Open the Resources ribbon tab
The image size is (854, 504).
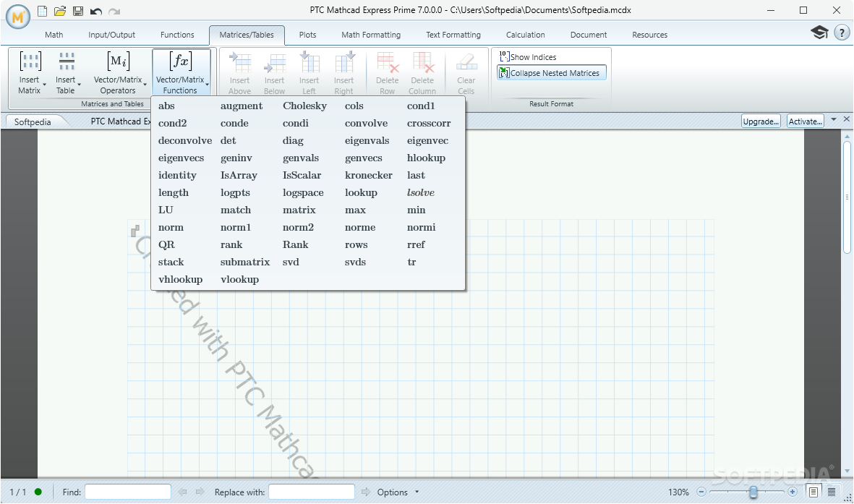tap(650, 35)
